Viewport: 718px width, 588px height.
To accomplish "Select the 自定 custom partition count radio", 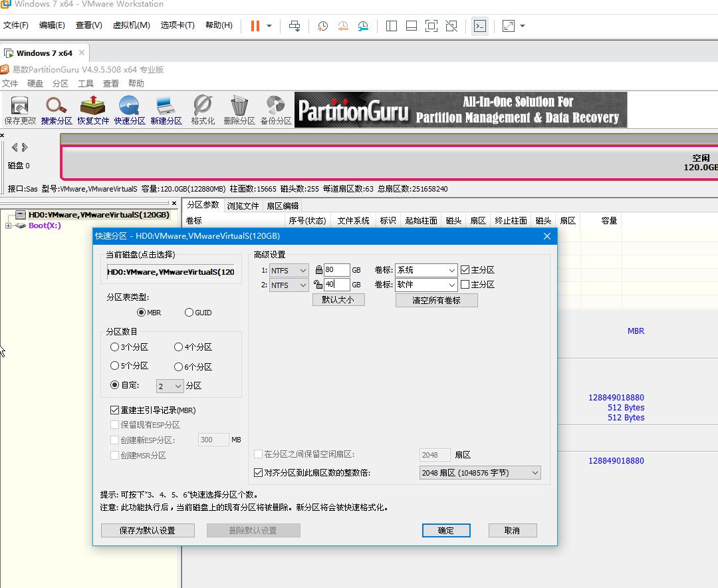I will (114, 385).
